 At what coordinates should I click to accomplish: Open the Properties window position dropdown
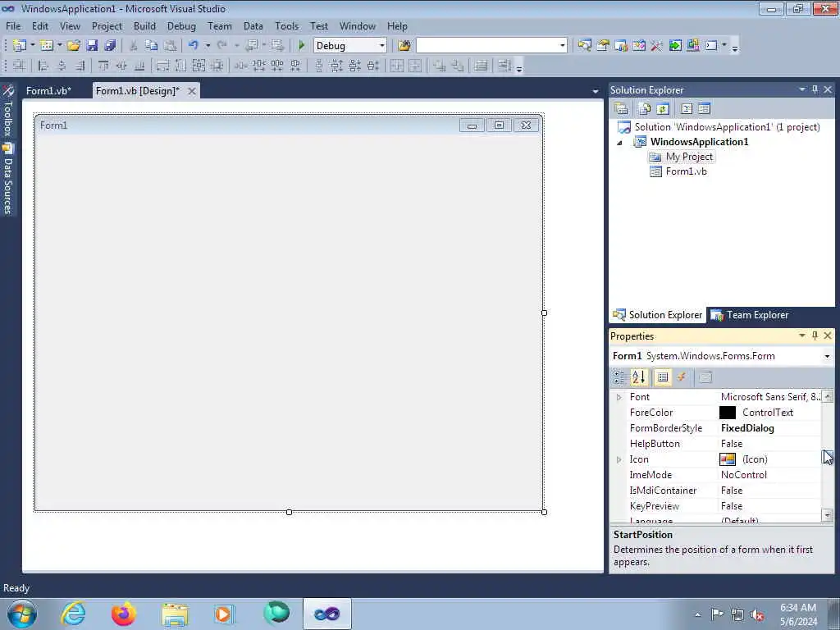point(802,336)
